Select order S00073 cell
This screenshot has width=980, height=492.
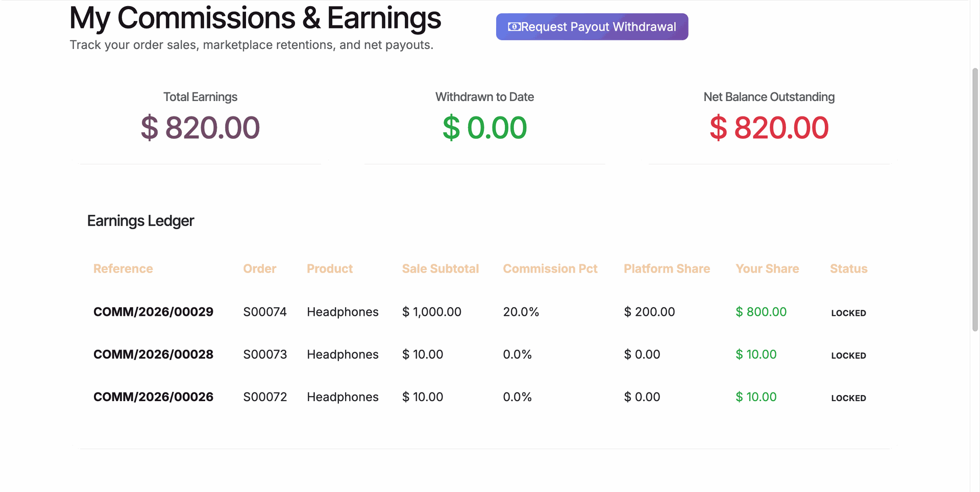pos(265,354)
